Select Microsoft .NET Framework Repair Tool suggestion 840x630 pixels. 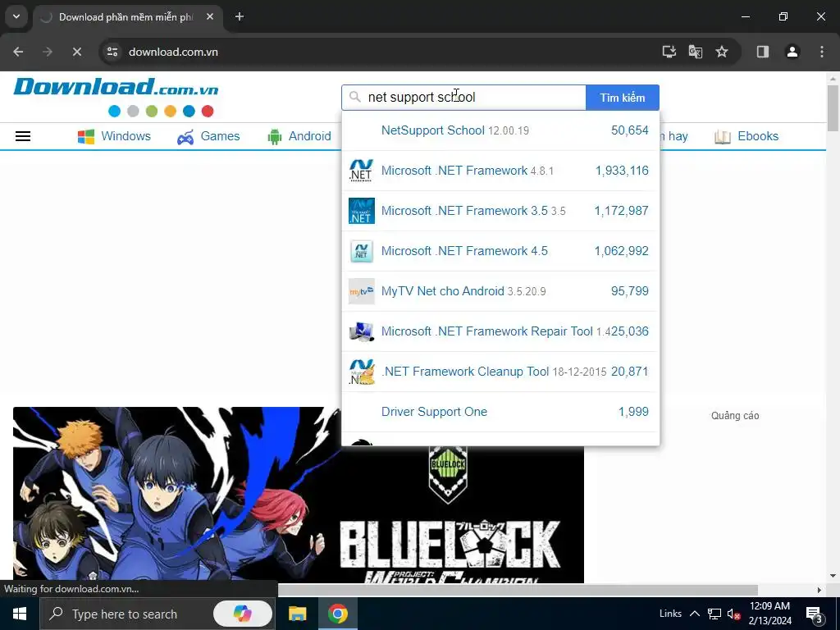500,331
